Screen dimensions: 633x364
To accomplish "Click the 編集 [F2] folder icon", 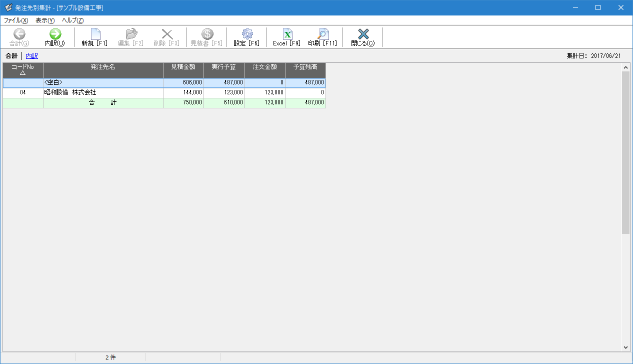I will click(131, 34).
